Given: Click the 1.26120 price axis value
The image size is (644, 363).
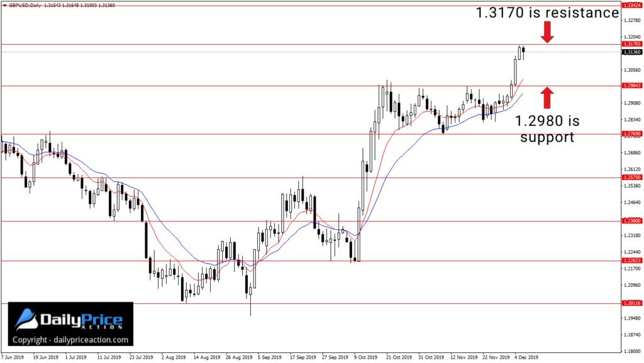Looking at the screenshot, I should pyautogui.click(x=632, y=169).
